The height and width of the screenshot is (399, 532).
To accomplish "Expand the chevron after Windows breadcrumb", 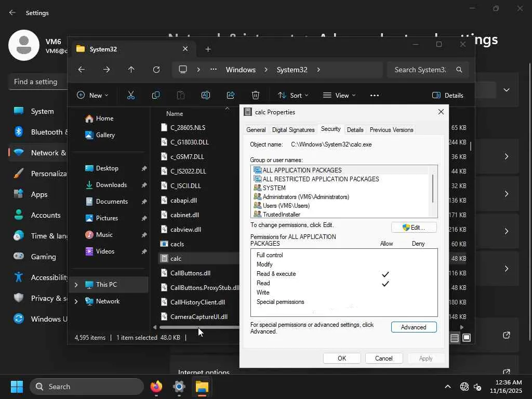I will 266,70.
